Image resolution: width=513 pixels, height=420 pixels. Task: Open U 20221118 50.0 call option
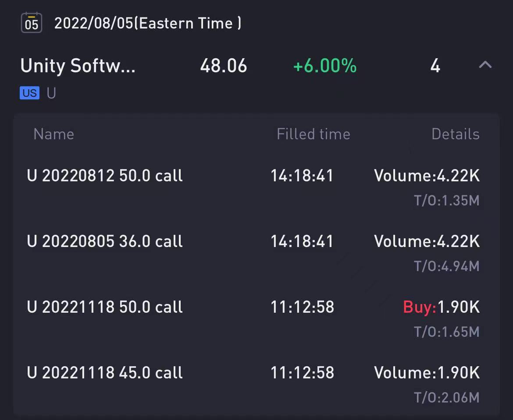point(105,307)
